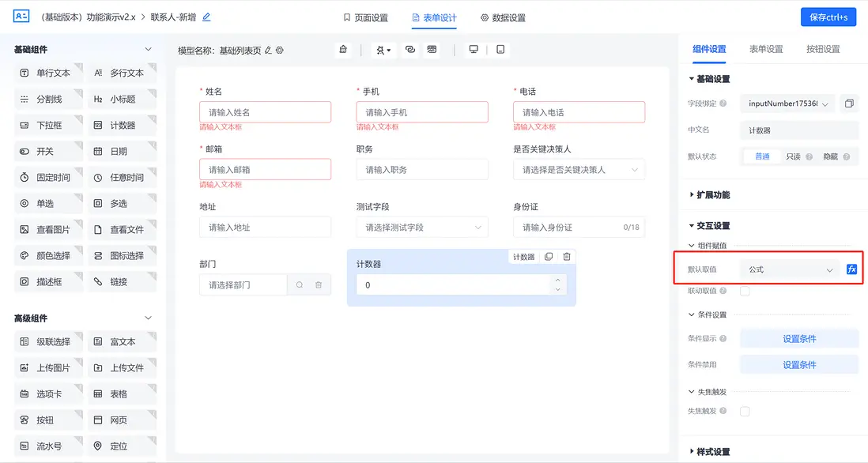The image size is (868, 463).
Task: Click 设置条件 for 条件显示
Action: click(798, 337)
